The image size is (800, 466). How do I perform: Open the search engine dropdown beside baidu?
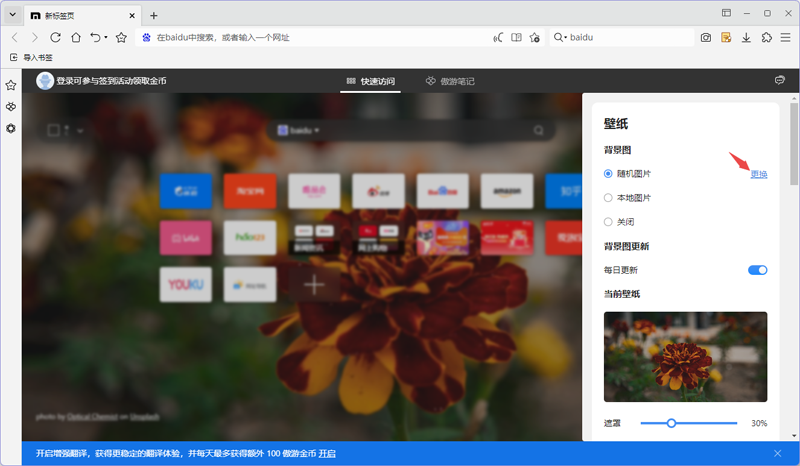click(562, 37)
